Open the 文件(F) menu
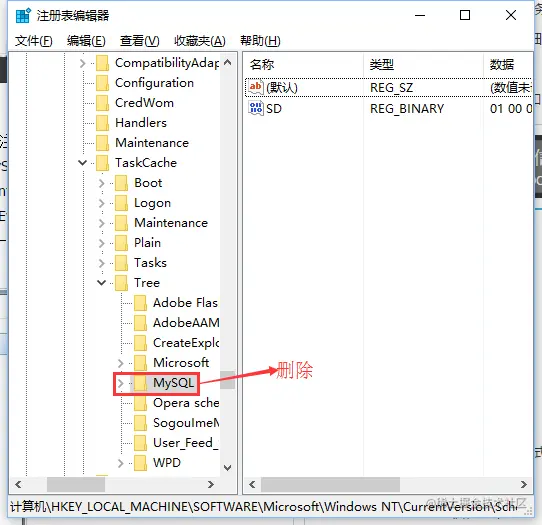 (34, 41)
